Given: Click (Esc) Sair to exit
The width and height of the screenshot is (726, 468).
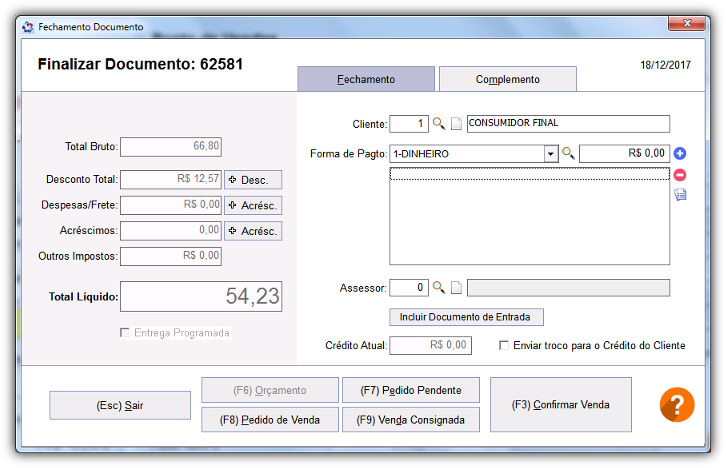Looking at the screenshot, I should click(x=120, y=406).
